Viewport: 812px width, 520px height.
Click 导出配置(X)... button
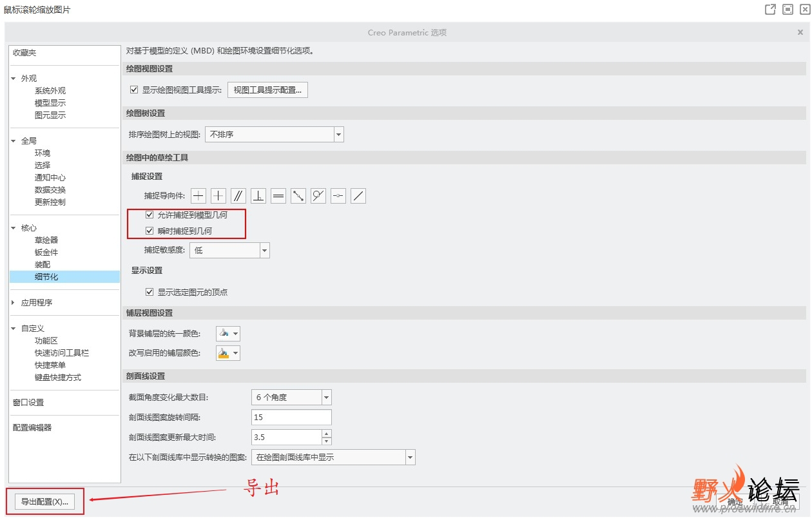(44, 502)
